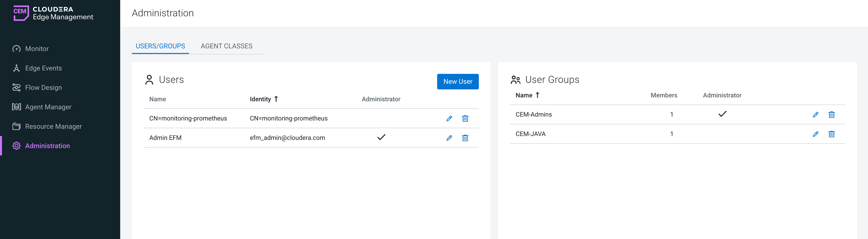Select the efm_admin@cloudera.com identity cell
This screenshot has width=868, height=239.
point(287,138)
